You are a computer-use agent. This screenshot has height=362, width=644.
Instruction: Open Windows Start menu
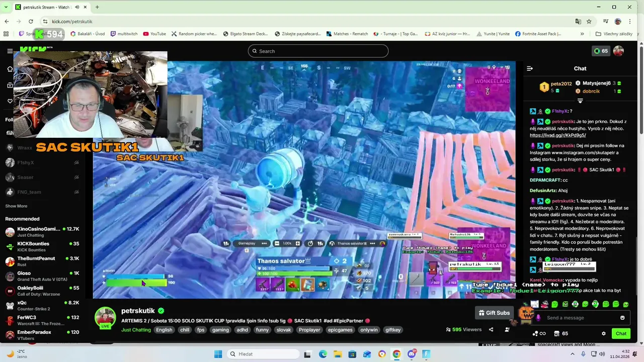tap(218, 354)
